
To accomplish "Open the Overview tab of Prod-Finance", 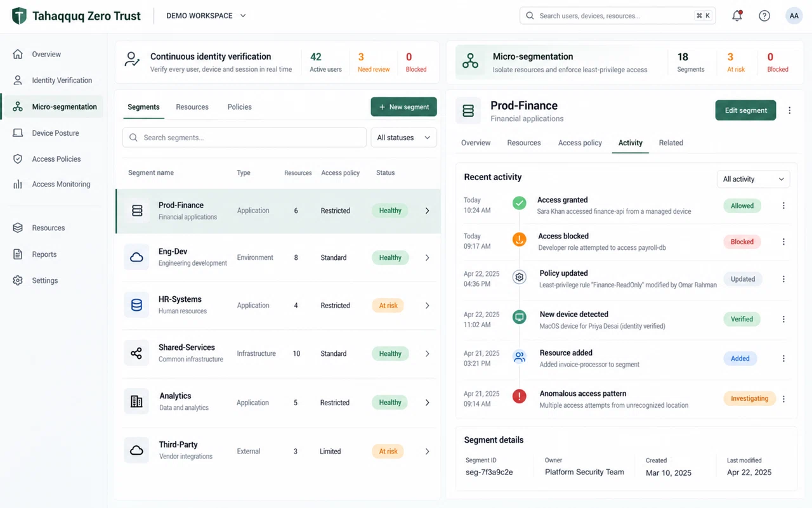I will click(x=476, y=143).
